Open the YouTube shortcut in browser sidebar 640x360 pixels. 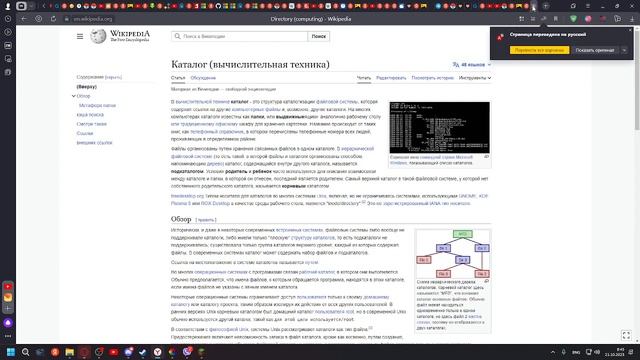(8, 287)
